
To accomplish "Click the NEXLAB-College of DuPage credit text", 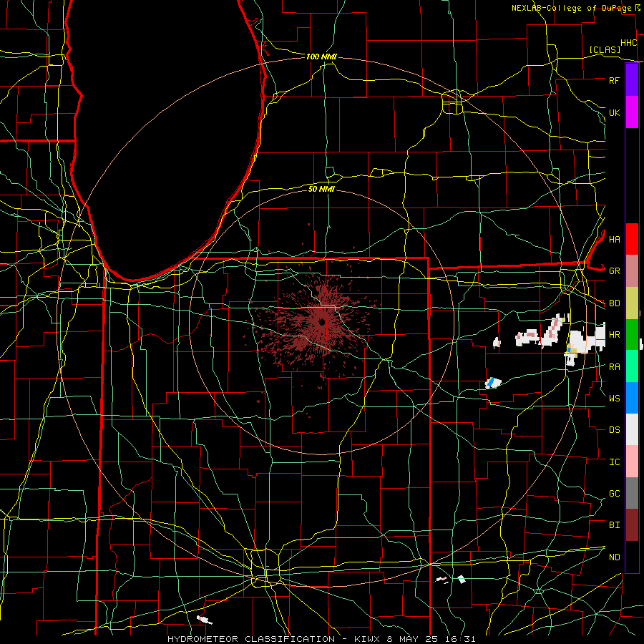I will [572, 8].
